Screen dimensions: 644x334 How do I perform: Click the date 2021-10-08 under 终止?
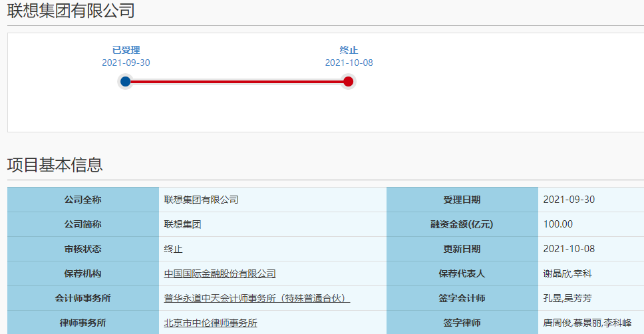point(349,63)
